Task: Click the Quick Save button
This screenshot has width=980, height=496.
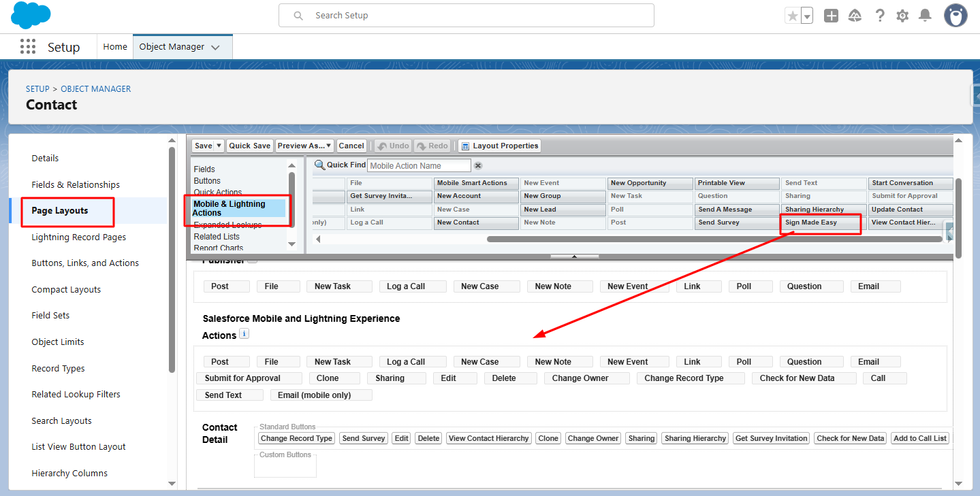Action: 249,145
